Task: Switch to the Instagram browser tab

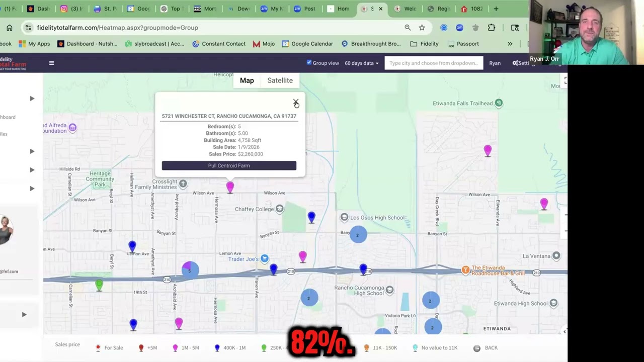Action: pyautogui.click(x=71, y=9)
